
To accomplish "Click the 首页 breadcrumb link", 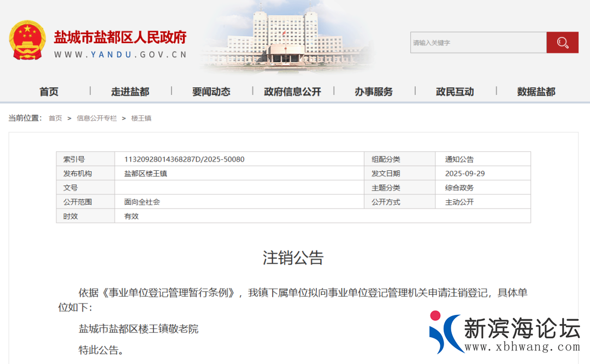I will coord(55,118).
